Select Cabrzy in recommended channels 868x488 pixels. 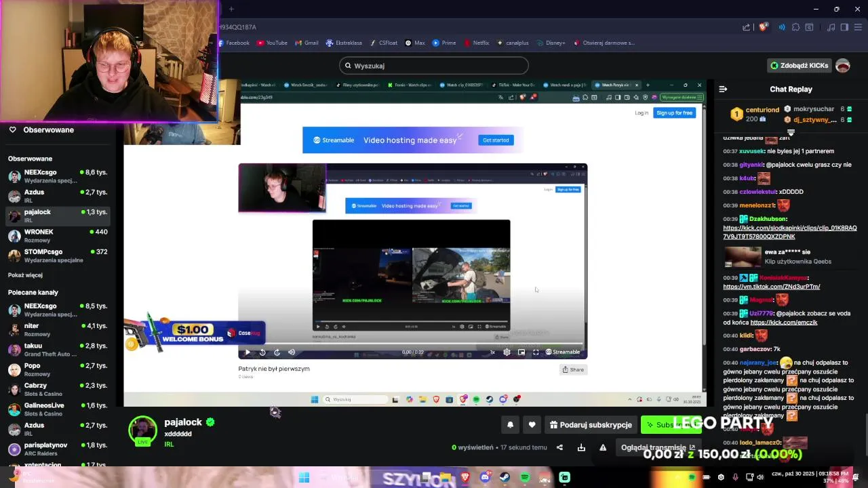(57, 389)
